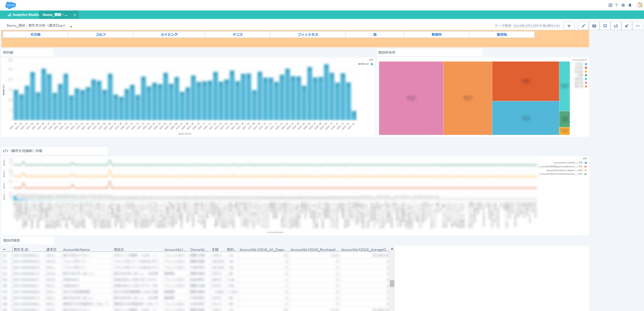Open the app launcher grid icon
This screenshot has height=311, width=644.
click(x=610, y=5)
